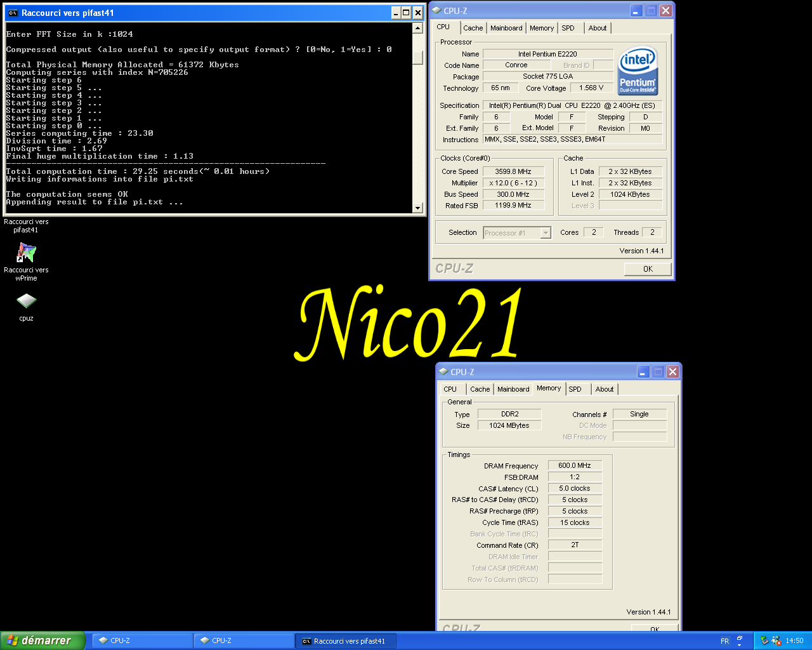
Task: Select CPU tab in top CPU-Z window
Action: coord(443,27)
